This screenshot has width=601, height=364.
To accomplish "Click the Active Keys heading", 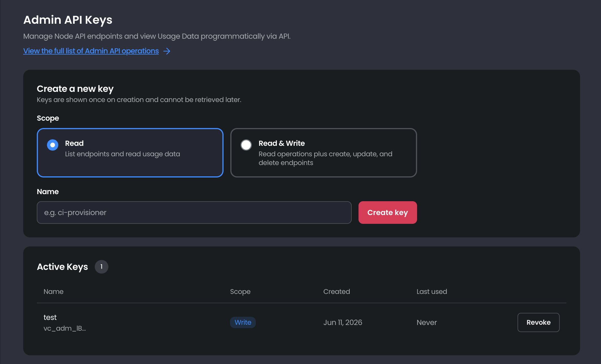I will (x=63, y=267).
